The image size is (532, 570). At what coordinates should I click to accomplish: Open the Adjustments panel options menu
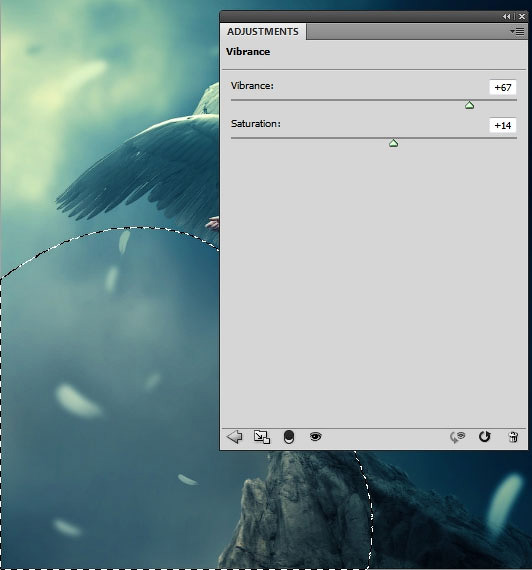pos(517,32)
